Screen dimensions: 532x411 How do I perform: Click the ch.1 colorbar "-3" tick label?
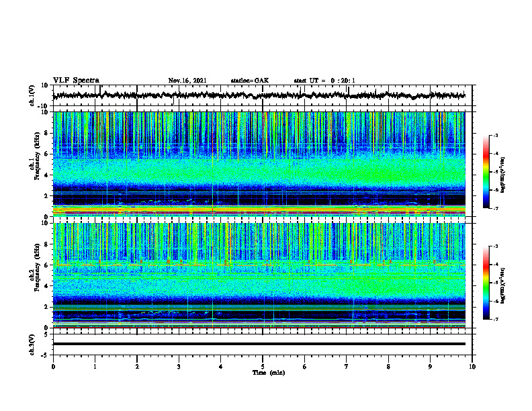(496, 135)
